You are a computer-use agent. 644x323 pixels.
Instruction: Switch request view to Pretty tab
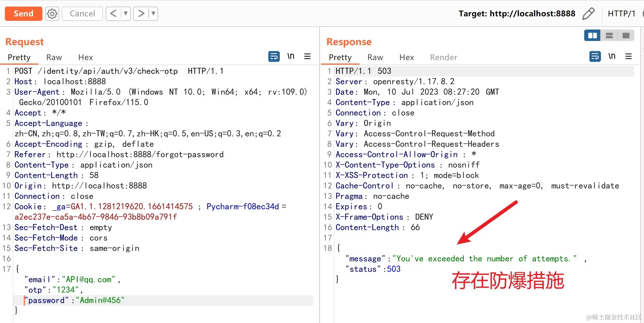[19, 57]
